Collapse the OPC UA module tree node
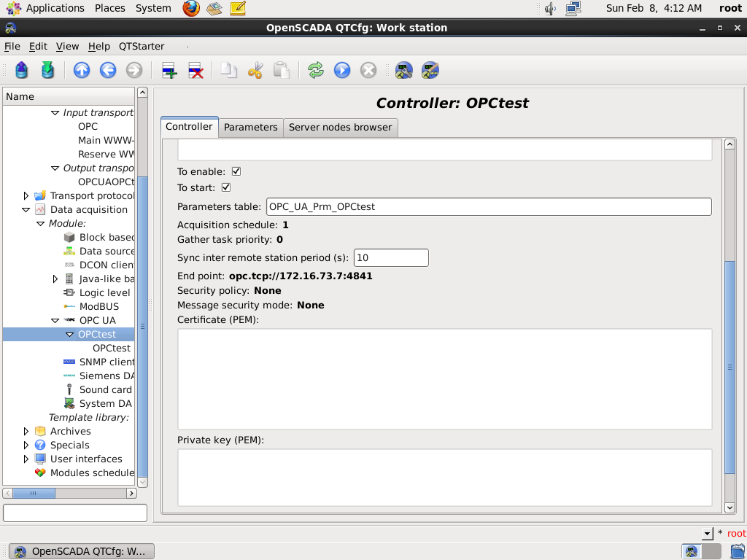 pyautogui.click(x=55, y=321)
